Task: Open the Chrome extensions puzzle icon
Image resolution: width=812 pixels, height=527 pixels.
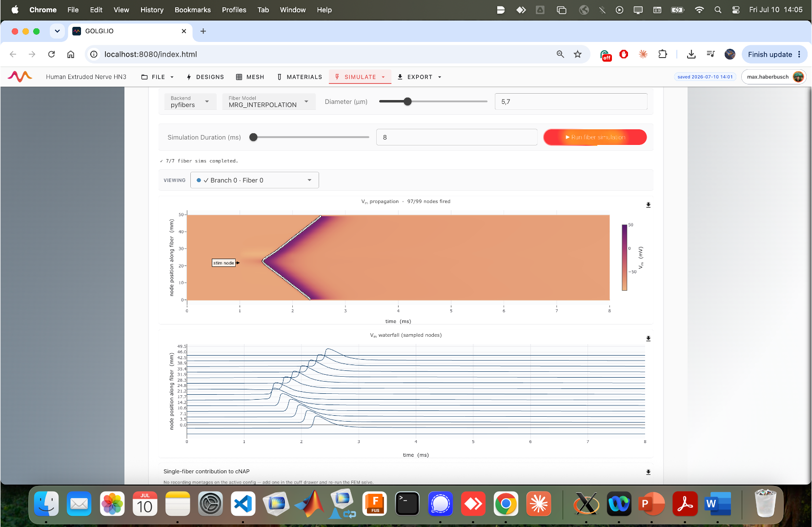Action: pos(662,54)
